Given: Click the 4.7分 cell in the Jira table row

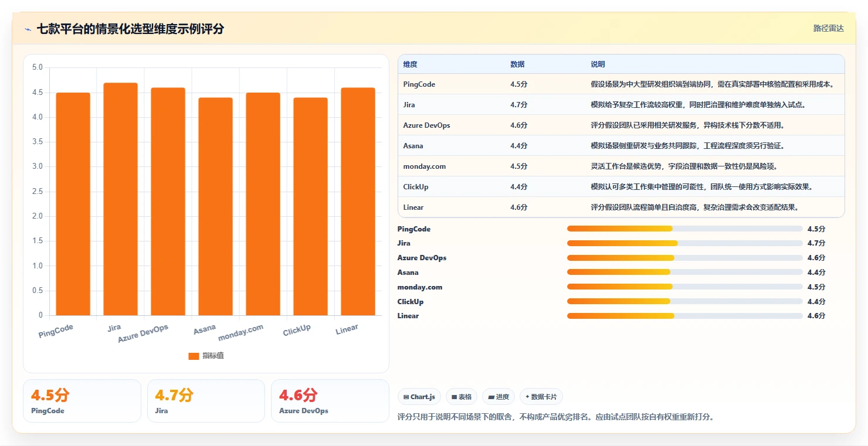Looking at the screenshot, I should click(x=519, y=105).
